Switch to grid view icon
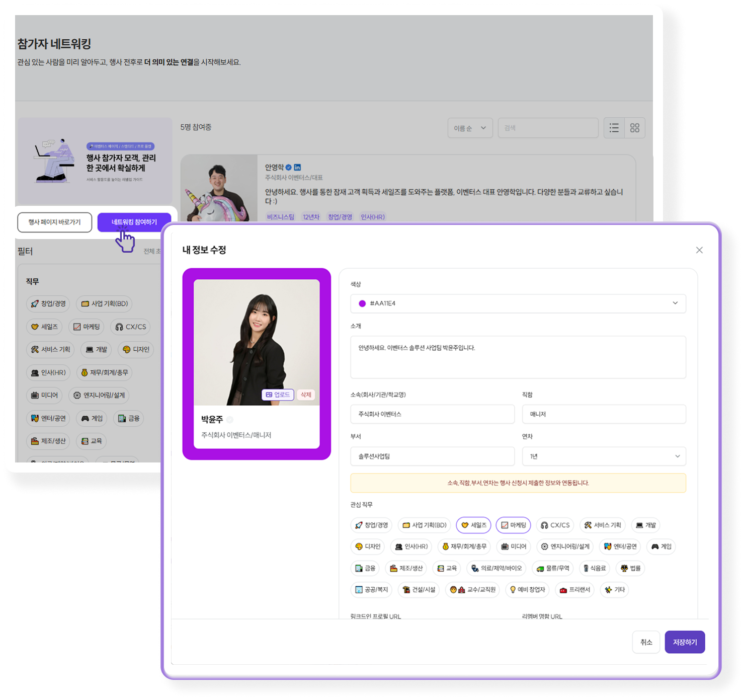 point(635,128)
